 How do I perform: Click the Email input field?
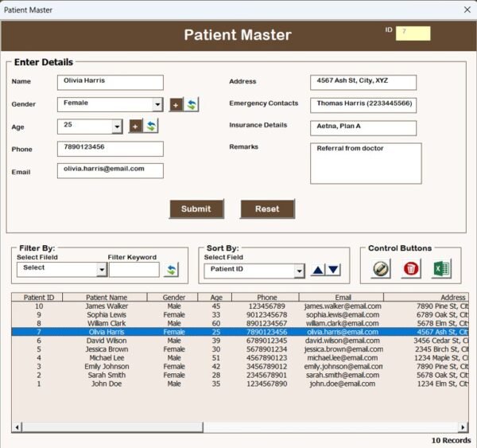pos(111,170)
